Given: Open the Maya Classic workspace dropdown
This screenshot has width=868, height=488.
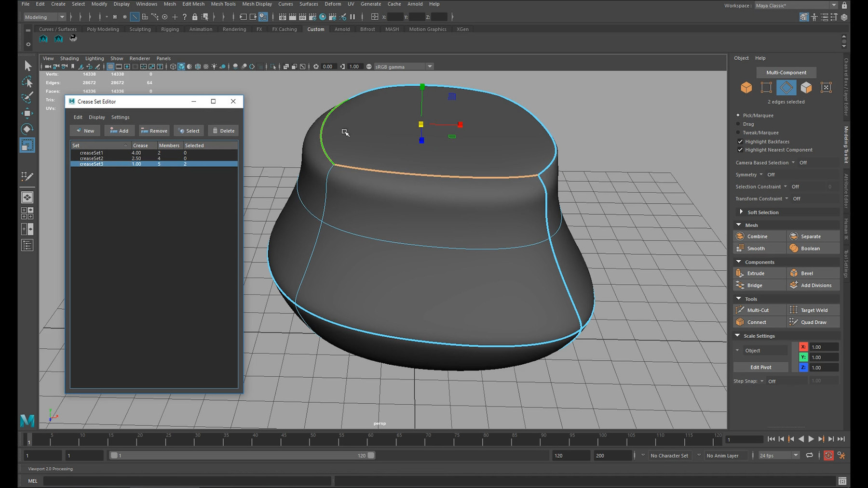Looking at the screenshot, I should (x=796, y=5).
